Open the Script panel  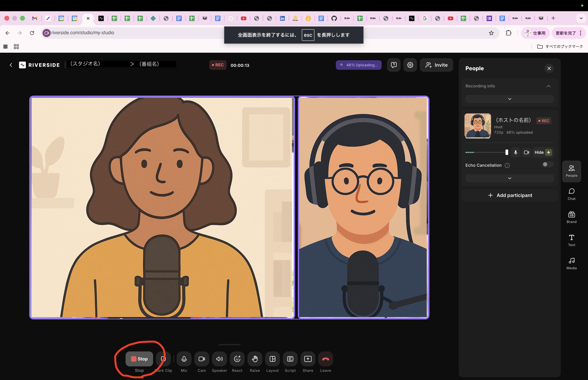coord(290,359)
